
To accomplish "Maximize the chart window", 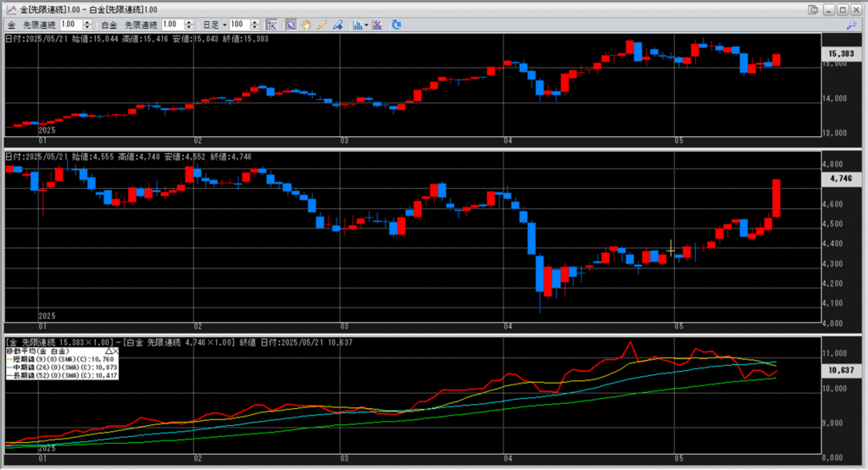I will [x=843, y=9].
